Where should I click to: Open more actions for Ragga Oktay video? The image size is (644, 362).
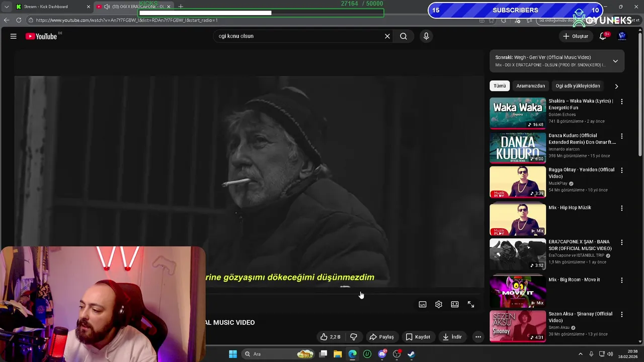click(622, 170)
